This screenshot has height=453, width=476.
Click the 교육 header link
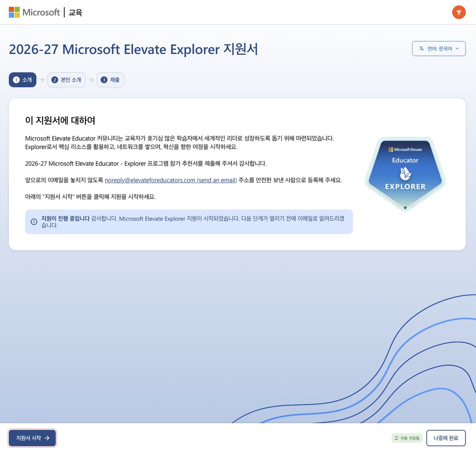(75, 12)
